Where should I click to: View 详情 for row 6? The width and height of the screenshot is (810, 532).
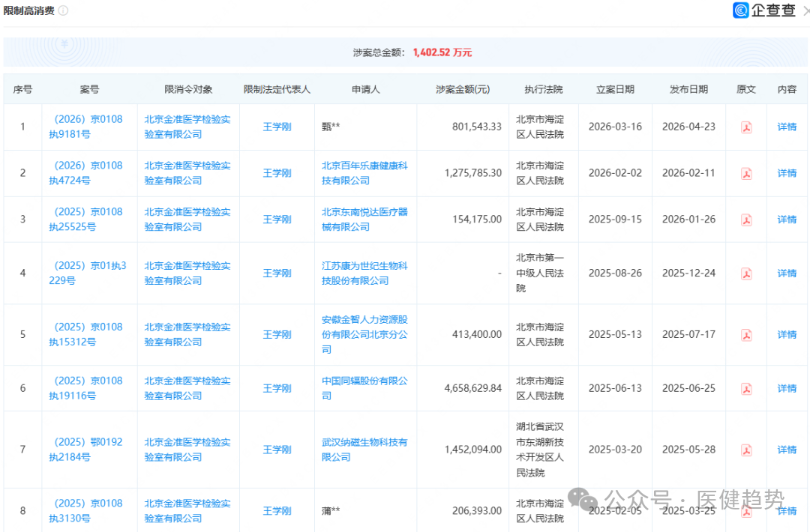787,389
